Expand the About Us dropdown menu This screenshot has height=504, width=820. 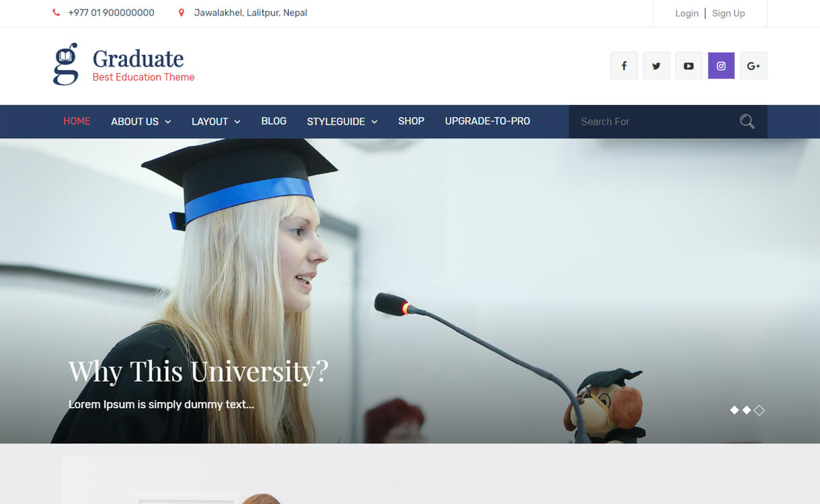[x=141, y=122]
